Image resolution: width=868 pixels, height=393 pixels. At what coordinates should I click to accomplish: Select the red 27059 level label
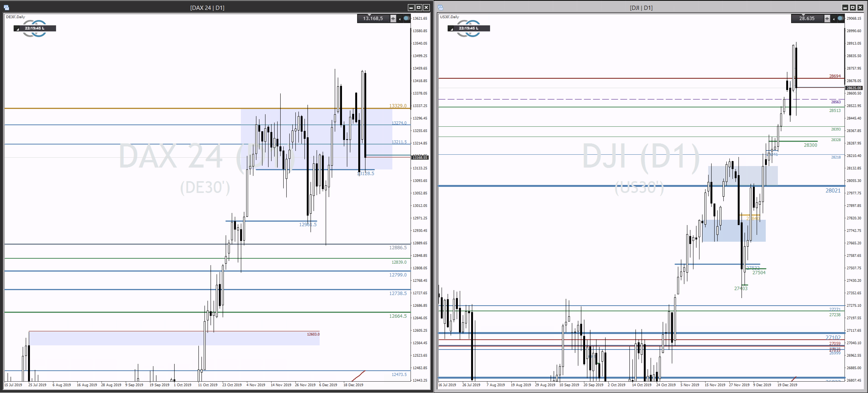835,343
